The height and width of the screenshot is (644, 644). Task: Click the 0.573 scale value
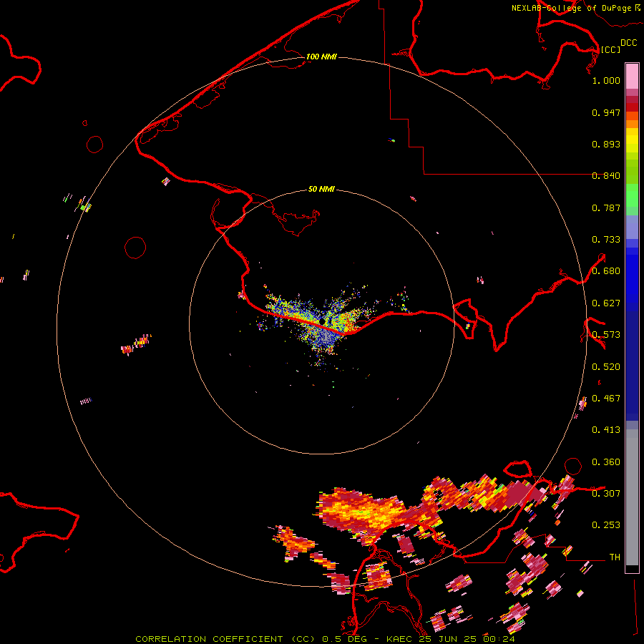click(606, 335)
